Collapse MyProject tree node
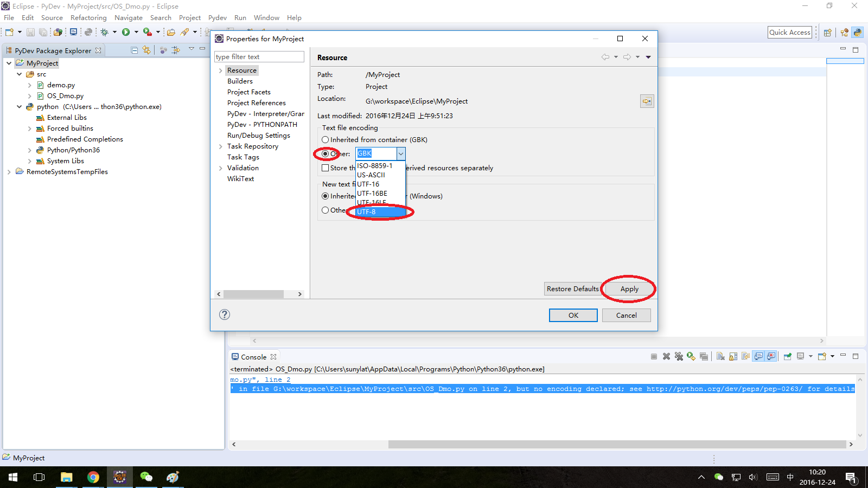 (x=9, y=63)
